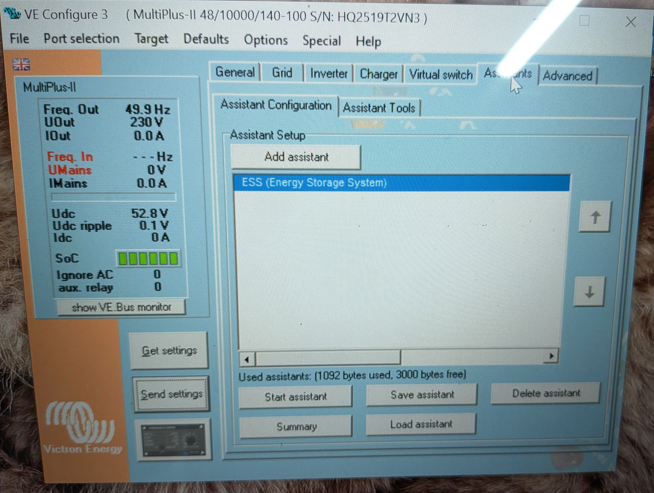
Task: Open the Help menu
Action: (368, 42)
